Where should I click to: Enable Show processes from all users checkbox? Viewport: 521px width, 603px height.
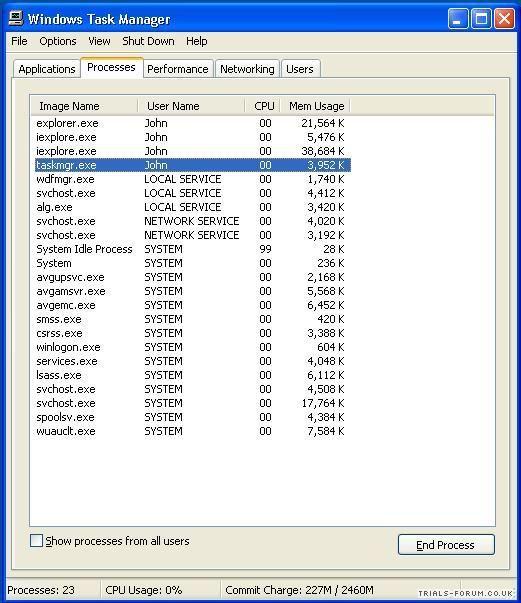pos(36,540)
